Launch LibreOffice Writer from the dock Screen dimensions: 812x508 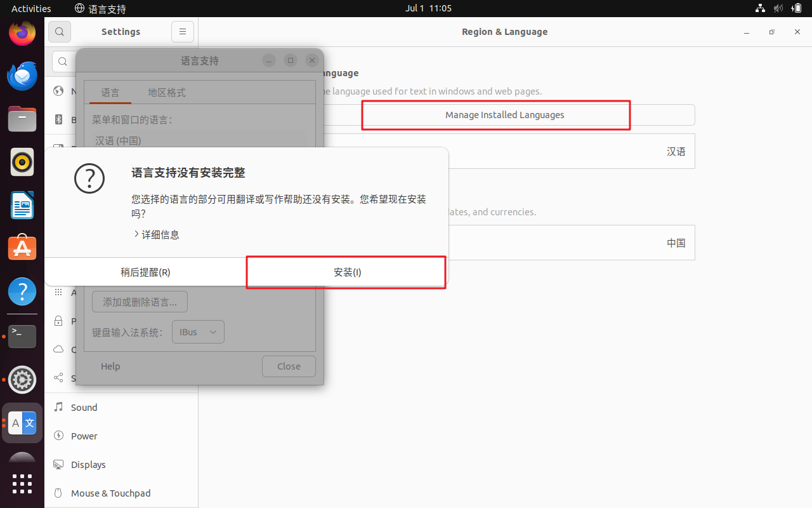(x=22, y=205)
